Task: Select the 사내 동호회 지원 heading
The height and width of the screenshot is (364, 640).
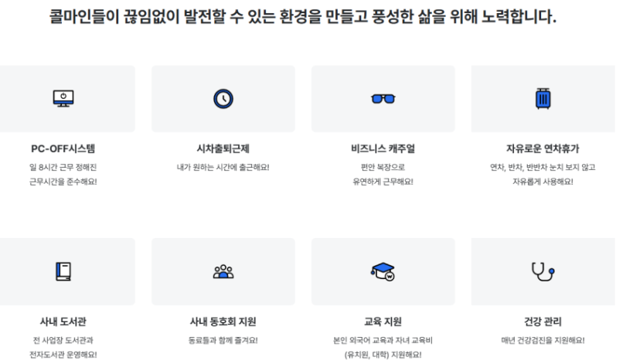Action: tap(223, 321)
